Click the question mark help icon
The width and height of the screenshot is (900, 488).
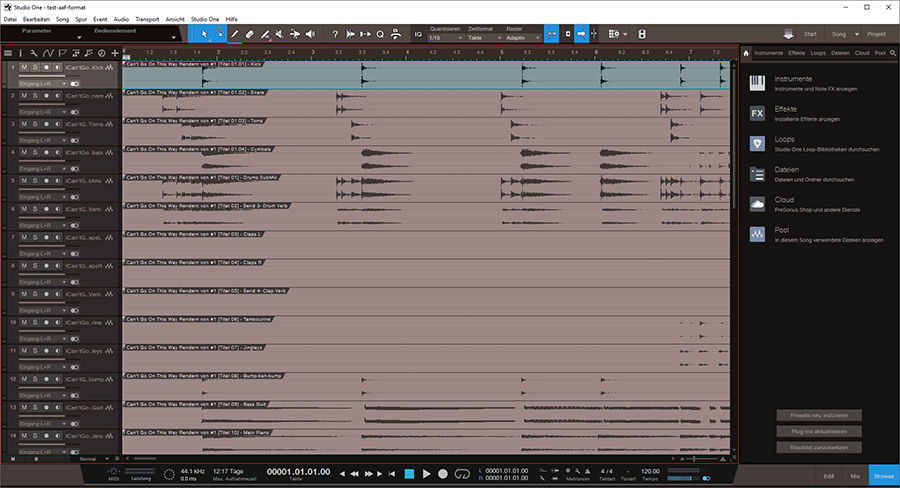pyautogui.click(x=335, y=34)
